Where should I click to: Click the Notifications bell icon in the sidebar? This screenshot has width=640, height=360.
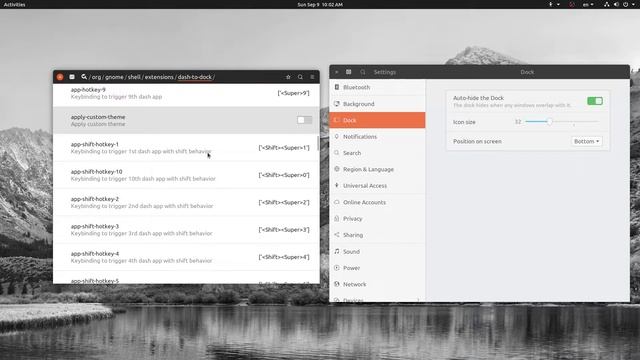pos(337,136)
